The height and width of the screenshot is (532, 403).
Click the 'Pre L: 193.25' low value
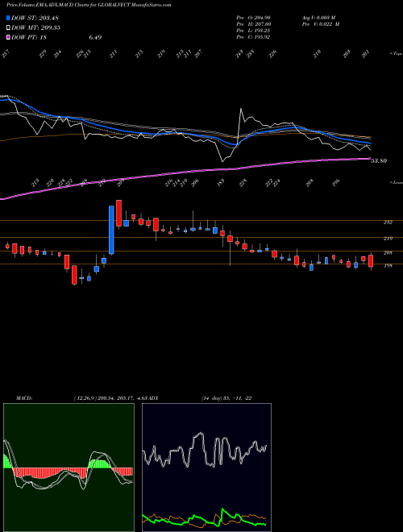click(x=253, y=31)
